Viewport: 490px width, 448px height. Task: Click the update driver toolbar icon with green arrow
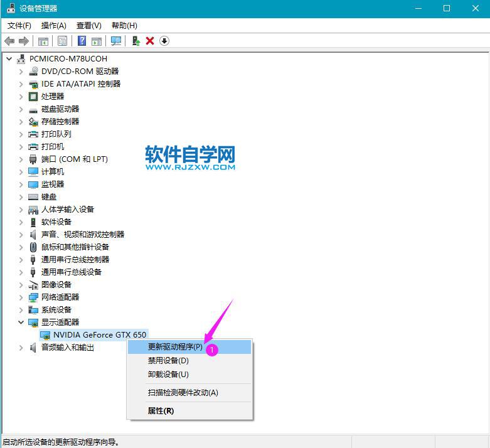[135, 41]
